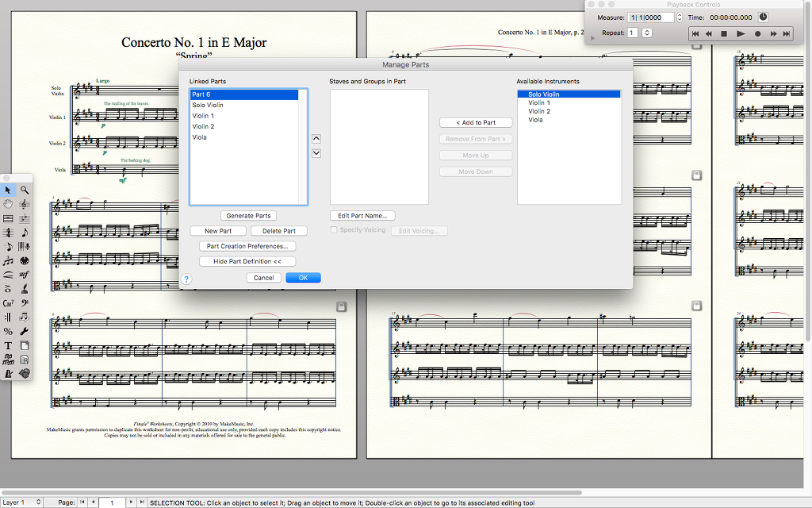Viewport: 812px width, 508px height.
Task: Click the Repeat count stepper
Action: (647, 33)
